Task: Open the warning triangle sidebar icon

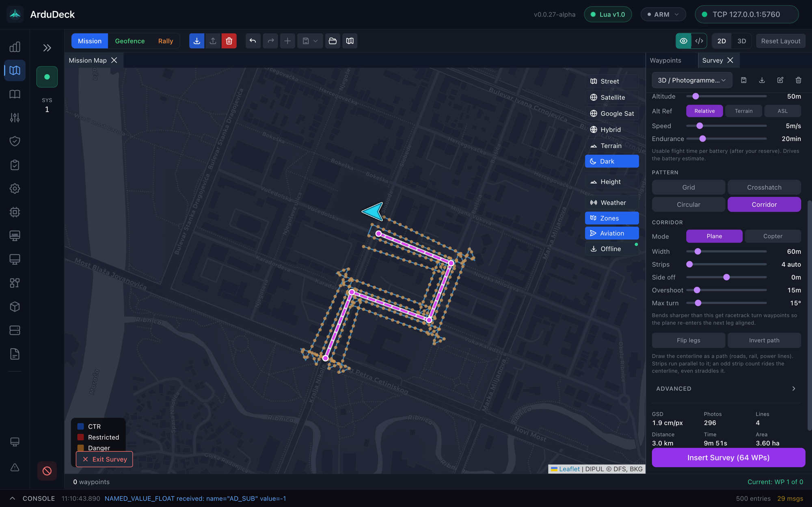Action: tap(15, 468)
